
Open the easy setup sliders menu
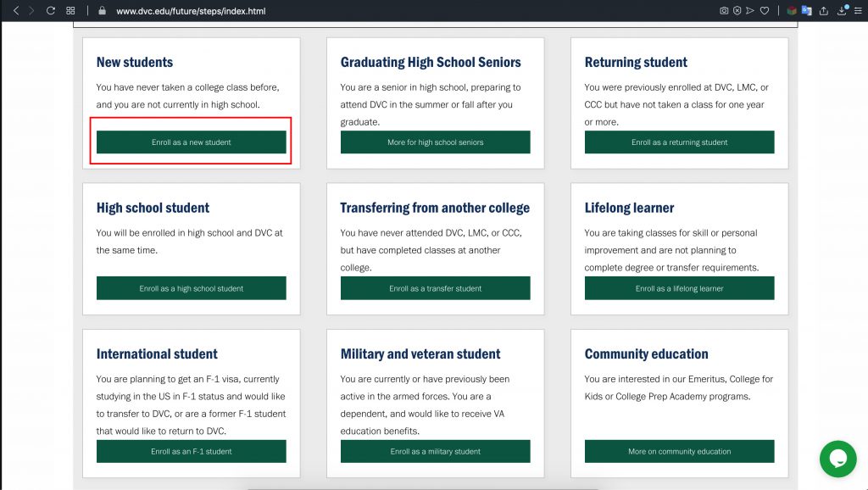[858, 10]
